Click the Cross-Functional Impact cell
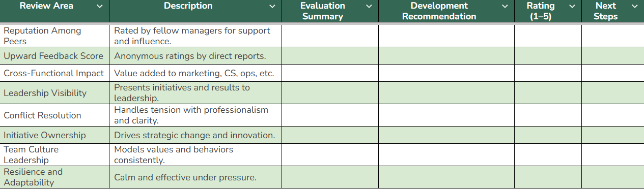 tap(54, 73)
